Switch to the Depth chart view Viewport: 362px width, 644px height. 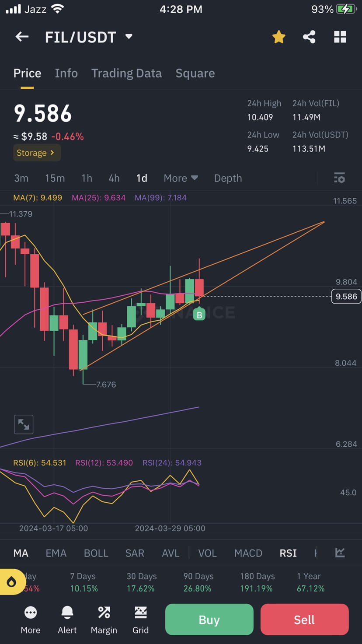[228, 178]
